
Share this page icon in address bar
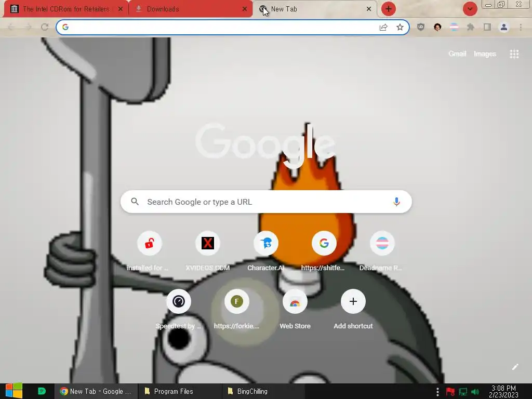[x=383, y=27]
